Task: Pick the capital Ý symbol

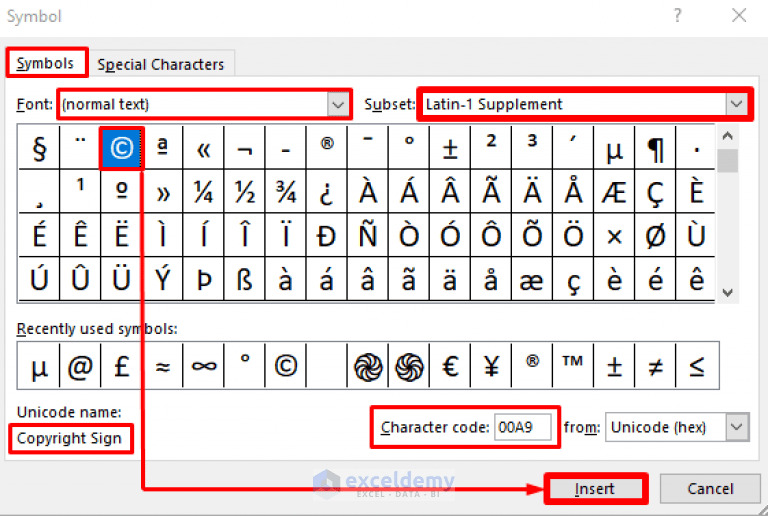Action: point(163,279)
